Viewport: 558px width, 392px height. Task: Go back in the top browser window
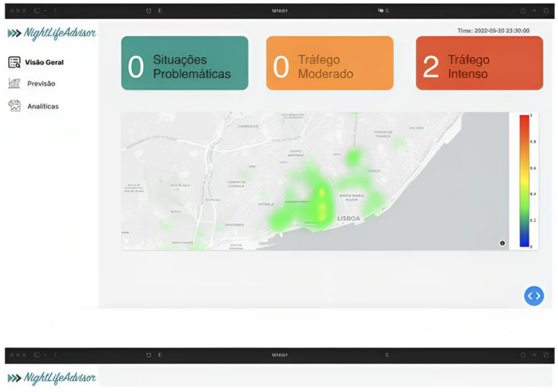coord(55,11)
